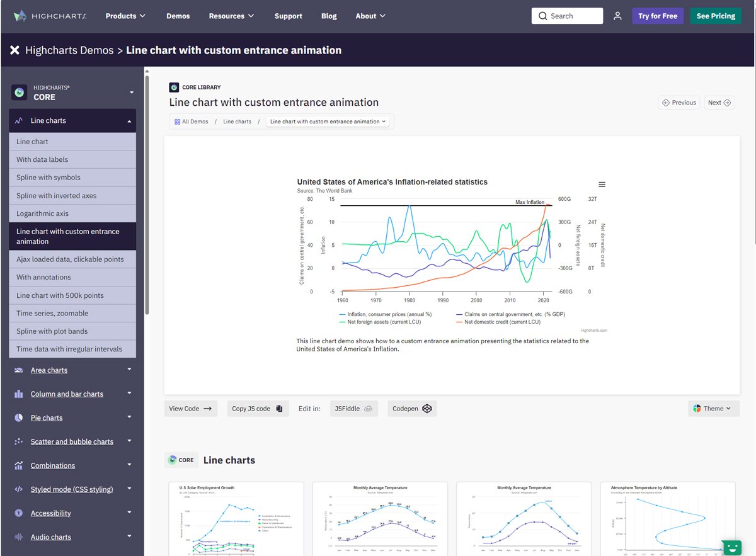
Task: Open the Theme dropdown selector
Action: [x=713, y=408]
